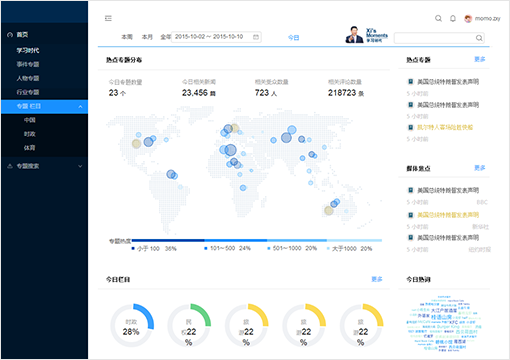Open the 2015-10-02 date range picker

tap(216, 37)
